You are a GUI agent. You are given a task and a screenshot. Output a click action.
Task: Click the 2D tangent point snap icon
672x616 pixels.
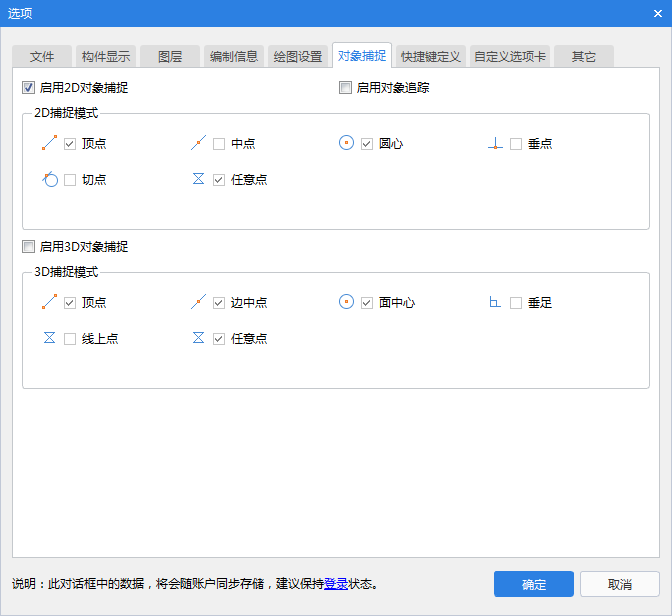[50, 180]
